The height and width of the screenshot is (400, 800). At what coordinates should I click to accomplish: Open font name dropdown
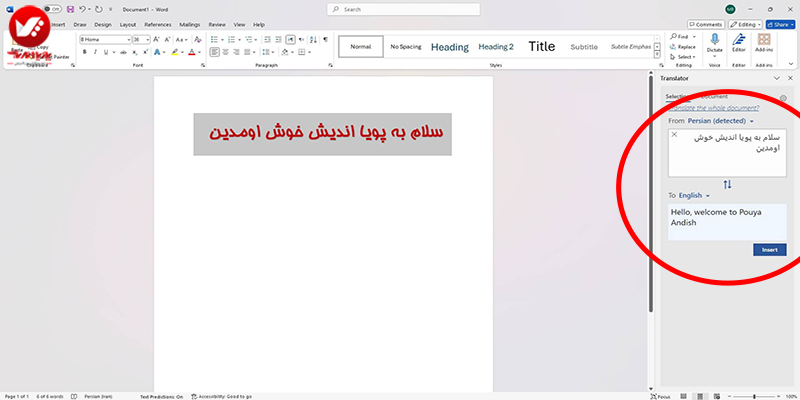click(x=129, y=39)
